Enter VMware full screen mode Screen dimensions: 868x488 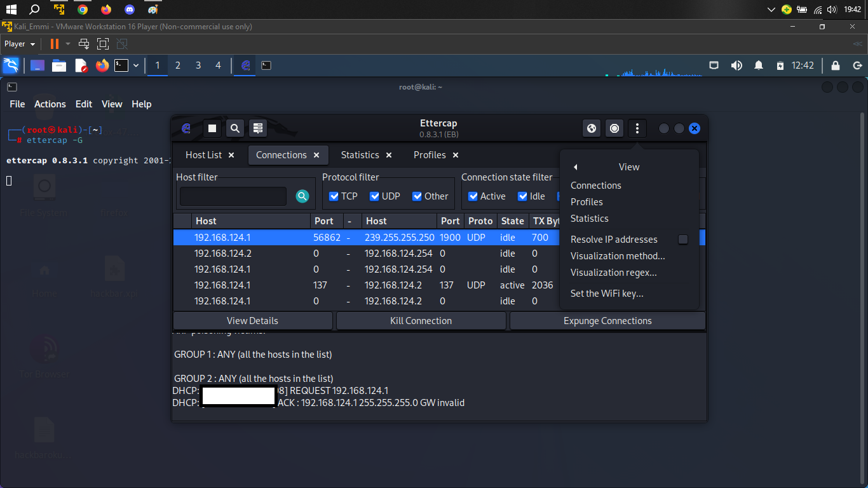[103, 44]
